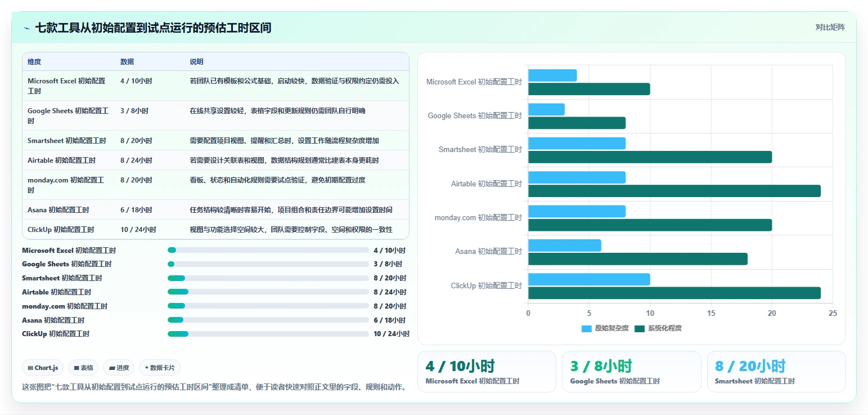Click Smartsheet progress bar
The height and width of the screenshot is (415, 868).
(x=268, y=278)
